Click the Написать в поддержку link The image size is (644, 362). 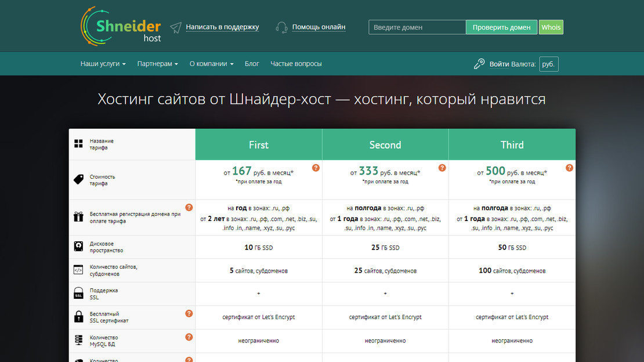click(x=222, y=27)
